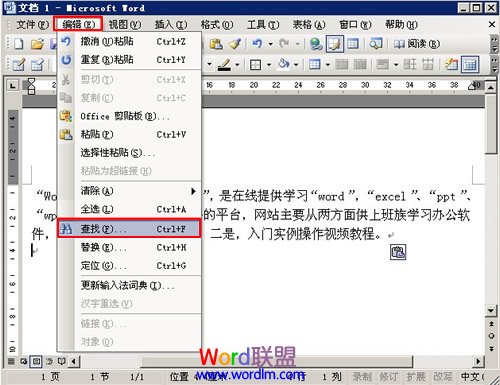Choose 撤消(U)粘贴 in the Edit menu
Viewport: 500px width, 385px height.
129,41
